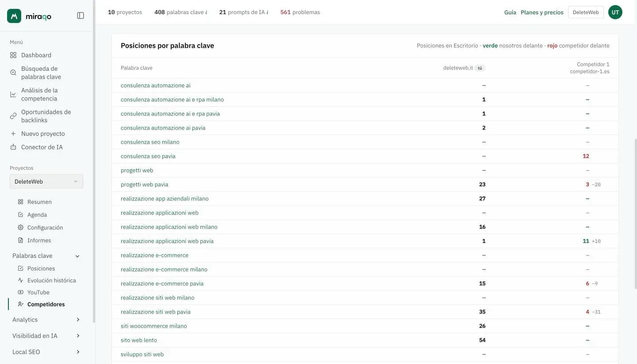Open the Dashboard grid icon

click(x=13, y=55)
